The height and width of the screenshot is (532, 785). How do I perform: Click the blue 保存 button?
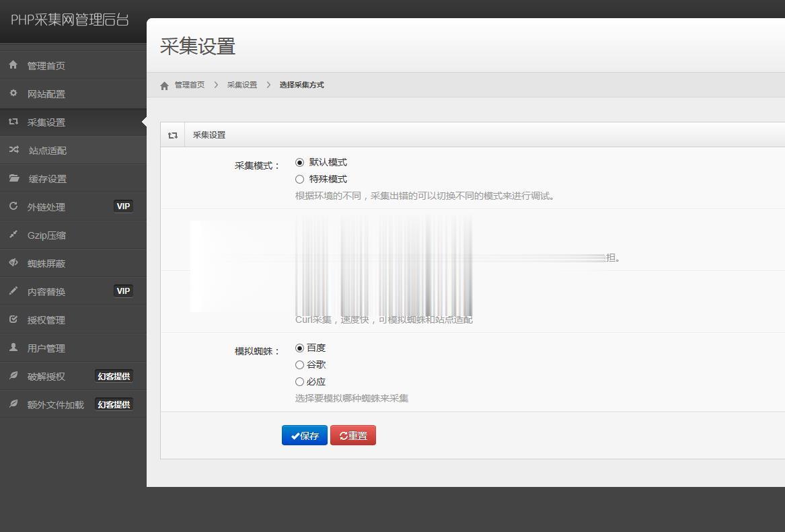[305, 435]
